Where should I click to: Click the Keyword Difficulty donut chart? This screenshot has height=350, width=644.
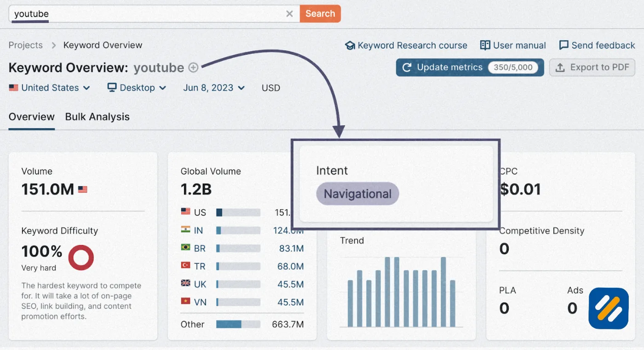[81, 257]
